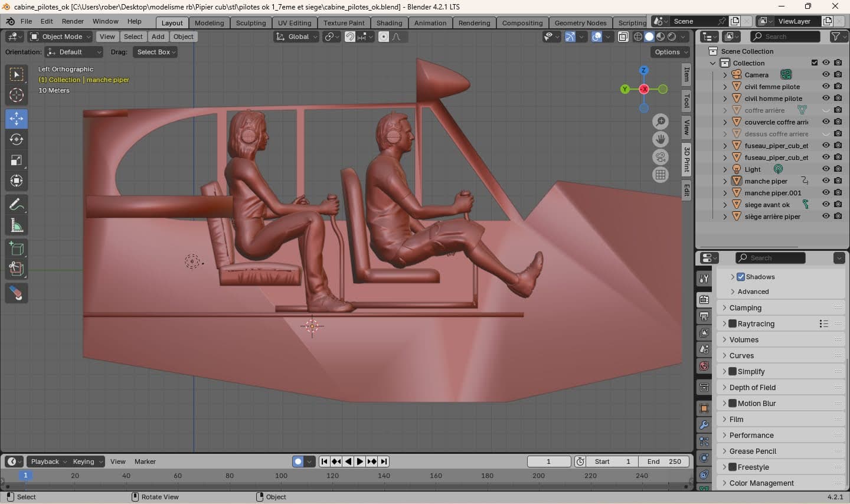Select the Rotate tool
The width and height of the screenshot is (850, 504).
(x=17, y=139)
